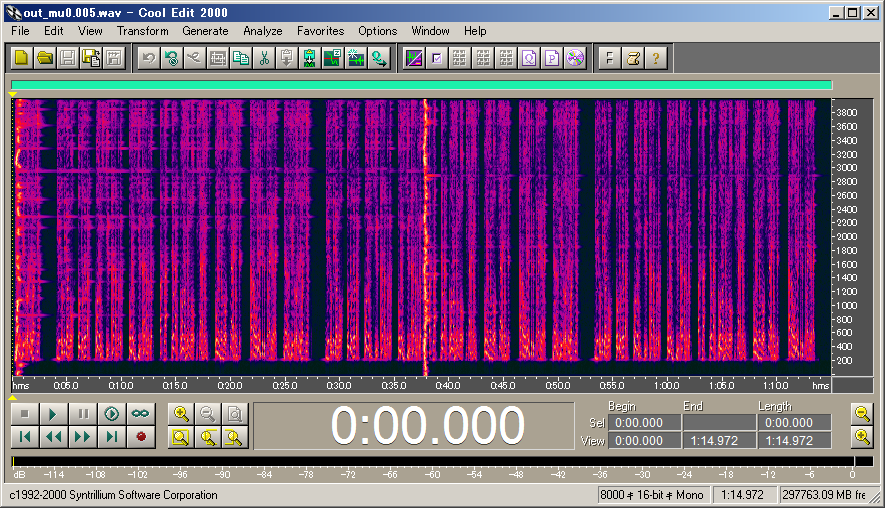This screenshot has width=885, height=508.
Task: Jump to the end of the file
Action: (x=112, y=436)
